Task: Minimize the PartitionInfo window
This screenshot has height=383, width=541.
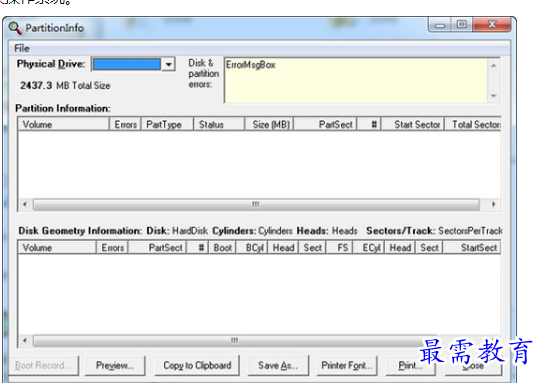Action: click(440, 25)
